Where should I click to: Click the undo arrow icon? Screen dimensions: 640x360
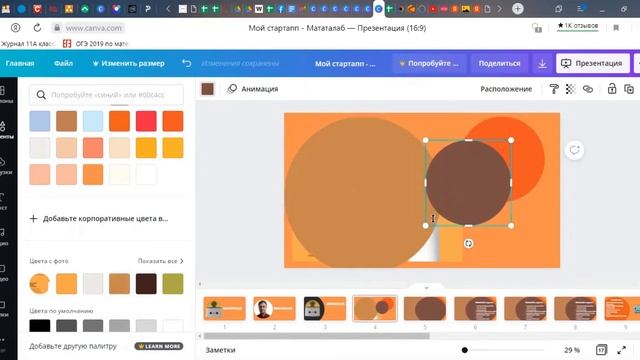pos(187,63)
